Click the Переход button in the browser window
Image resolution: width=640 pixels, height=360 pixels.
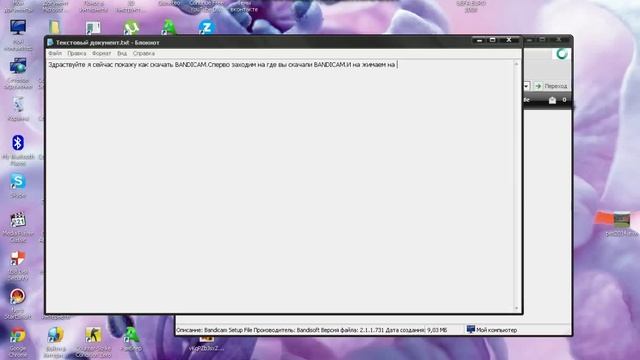coord(551,86)
